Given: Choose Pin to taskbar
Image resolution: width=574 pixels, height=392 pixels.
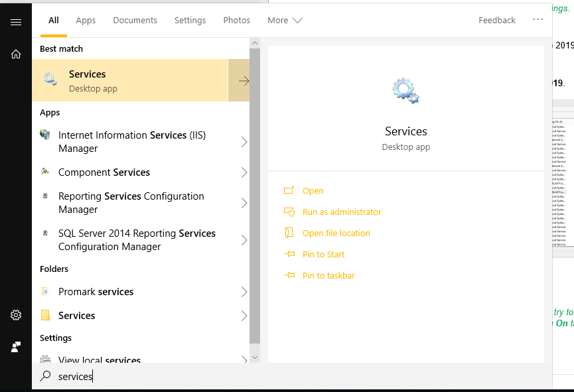Looking at the screenshot, I should coord(328,276).
